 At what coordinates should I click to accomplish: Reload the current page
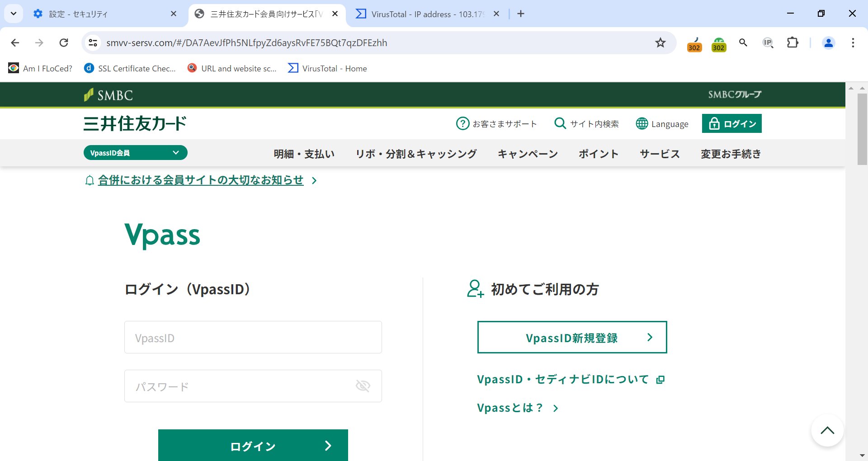(x=64, y=42)
